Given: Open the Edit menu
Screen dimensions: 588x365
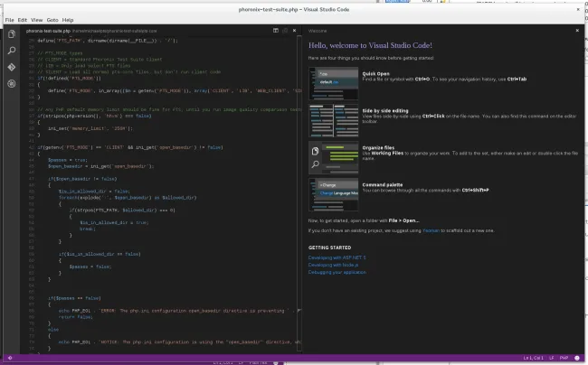Looking at the screenshot, I should [x=24, y=19].
